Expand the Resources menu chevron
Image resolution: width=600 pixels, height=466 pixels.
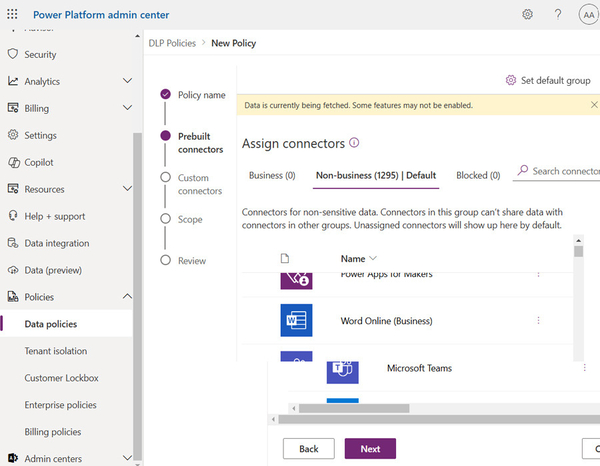point(127,189)
